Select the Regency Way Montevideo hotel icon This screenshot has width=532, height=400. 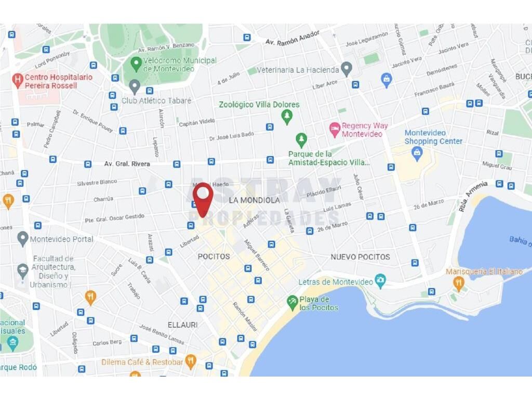pos(335,130)
